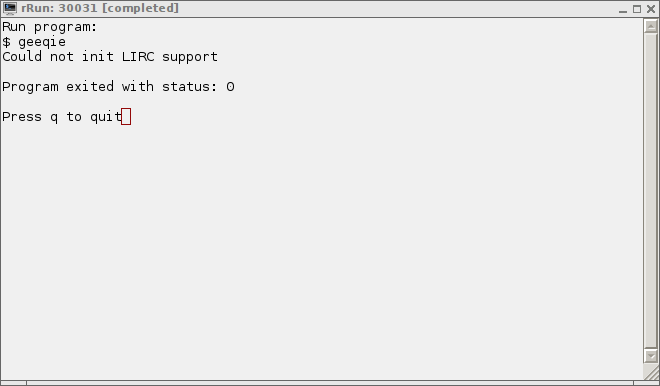This screenshot has height=386, width=660.
Task: Select the word geeqie in the command
Action: 42,42
